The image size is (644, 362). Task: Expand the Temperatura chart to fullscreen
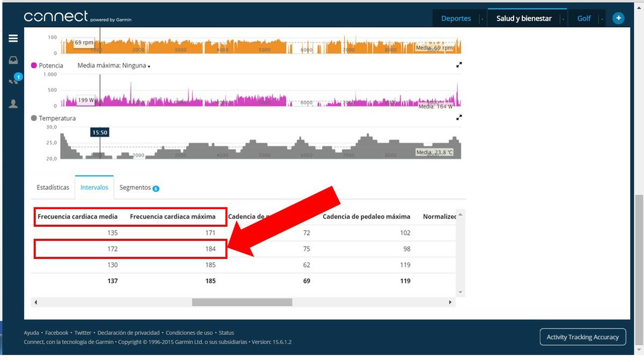459,117
